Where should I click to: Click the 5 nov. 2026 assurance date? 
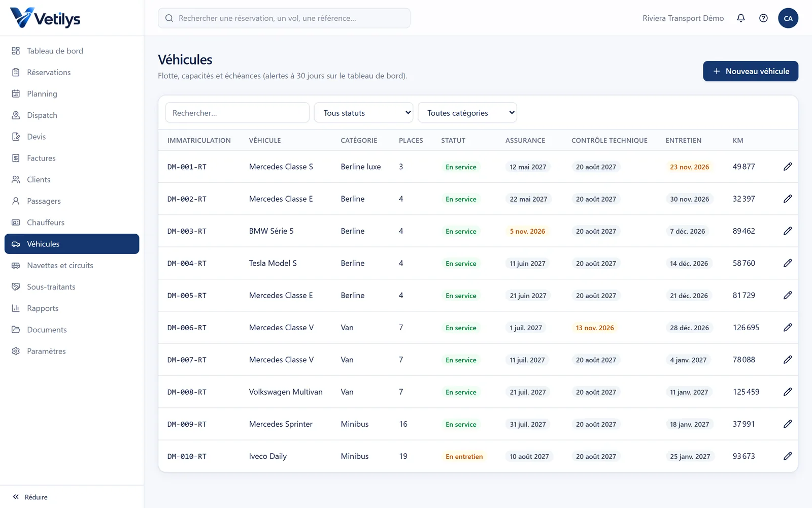pos(527,231)
